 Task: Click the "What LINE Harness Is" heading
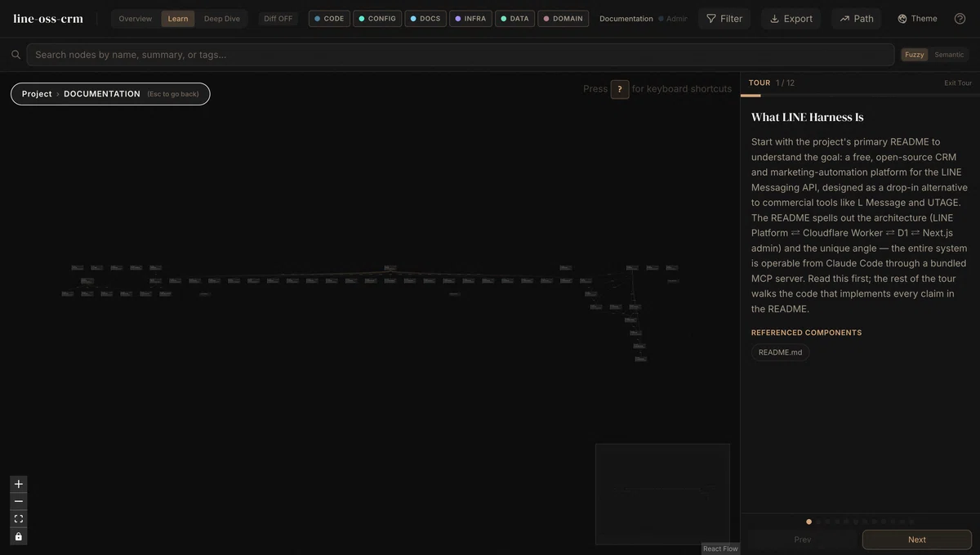pos(808,117)
